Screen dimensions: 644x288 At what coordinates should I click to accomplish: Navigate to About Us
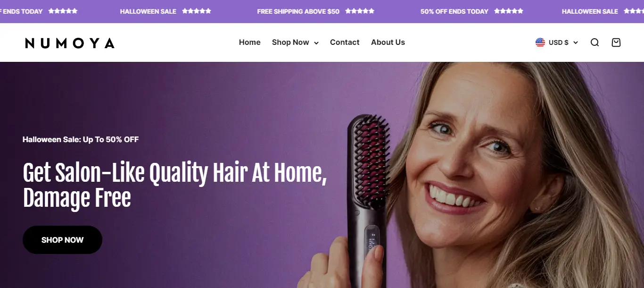tap(388, 42)
